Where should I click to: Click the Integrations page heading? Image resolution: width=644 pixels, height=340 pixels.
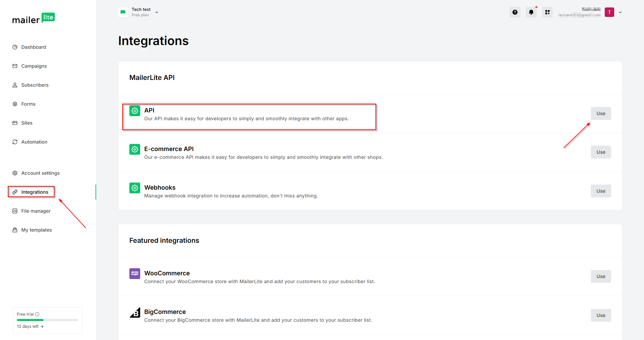(x=153, y=41)
